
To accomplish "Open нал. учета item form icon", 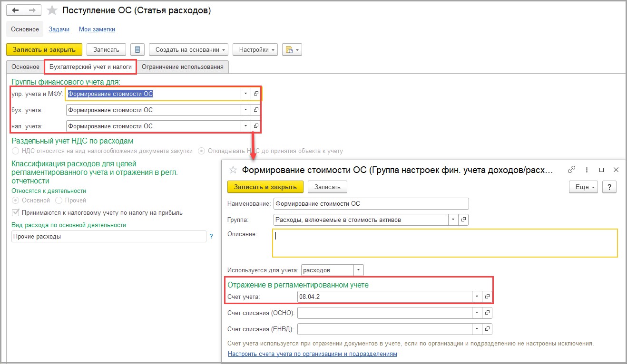I will click(x=256, y=126).
